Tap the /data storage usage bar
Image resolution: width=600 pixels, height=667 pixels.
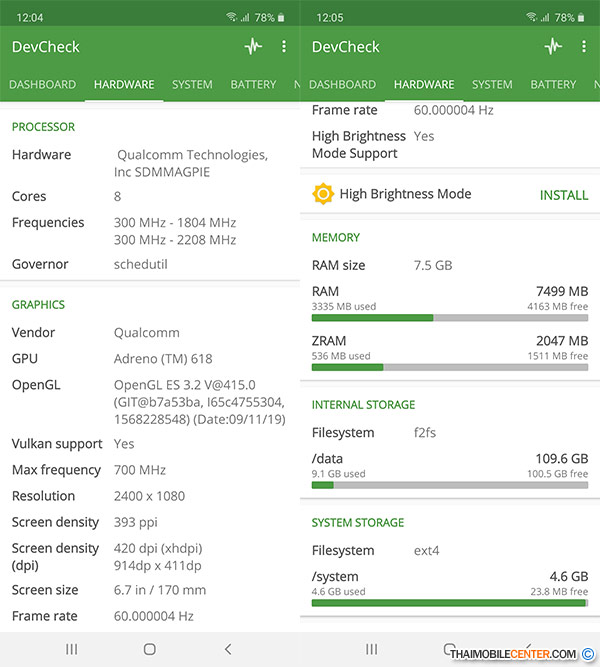click(449, 485)
